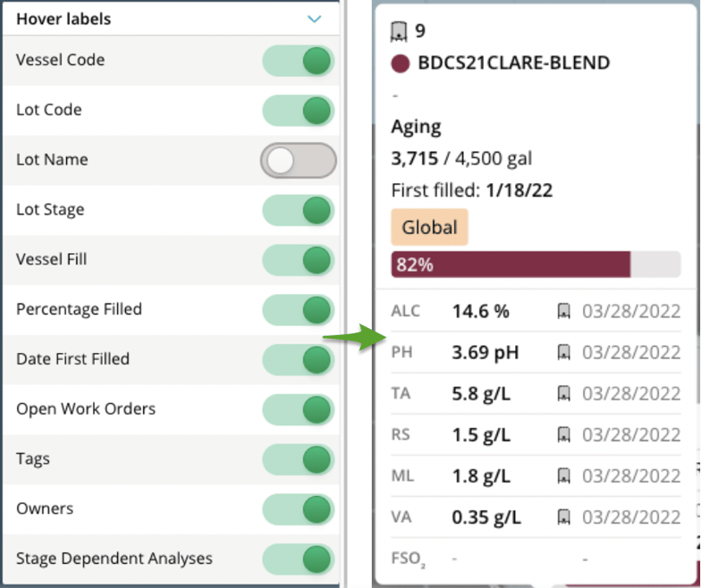This screenshot has height=588, width=701.
Task: Disable the Vessel Code toggle
Action: pos(298,61)
